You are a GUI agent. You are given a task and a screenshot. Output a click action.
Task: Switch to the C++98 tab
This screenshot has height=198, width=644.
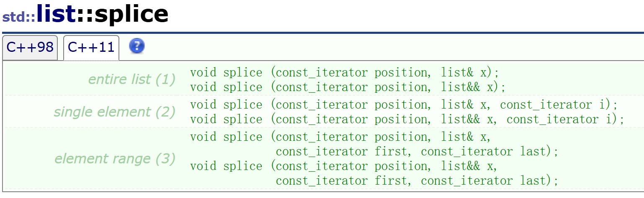click(x=30, y=48)
